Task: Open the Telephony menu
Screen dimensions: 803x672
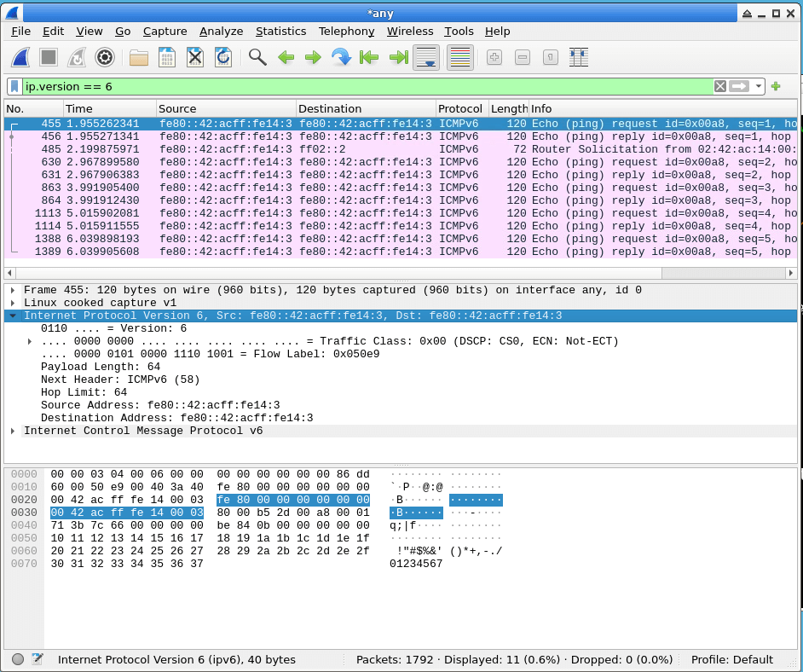Action: (346, 32)
